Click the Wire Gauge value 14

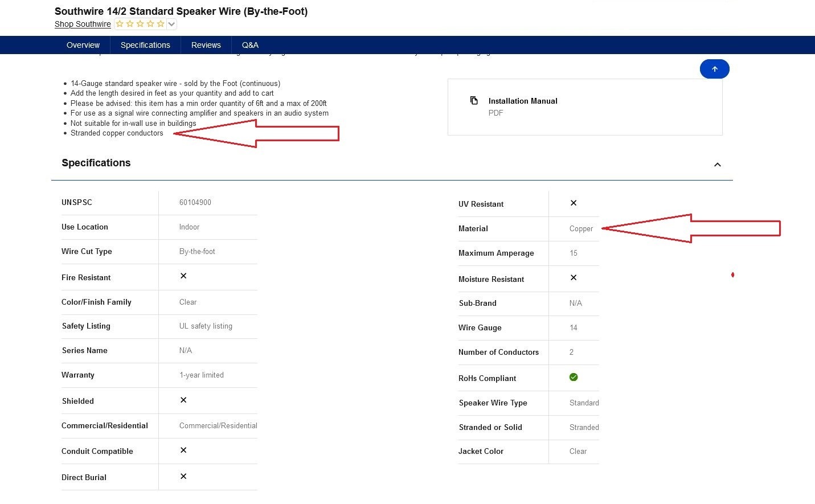point(574,327)
